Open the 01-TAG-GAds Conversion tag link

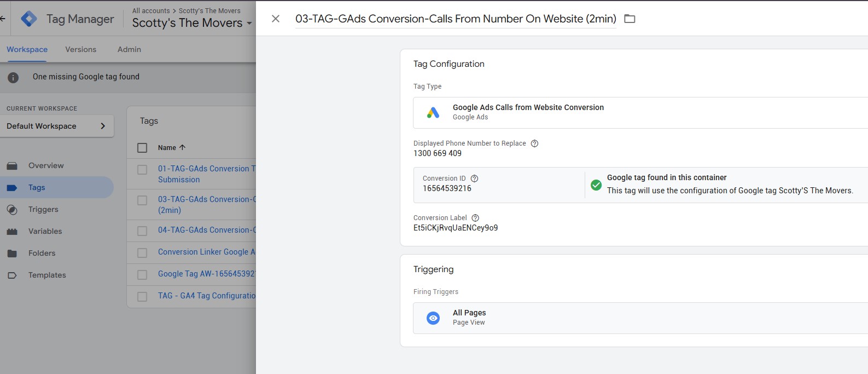click(x=207, y=174)
